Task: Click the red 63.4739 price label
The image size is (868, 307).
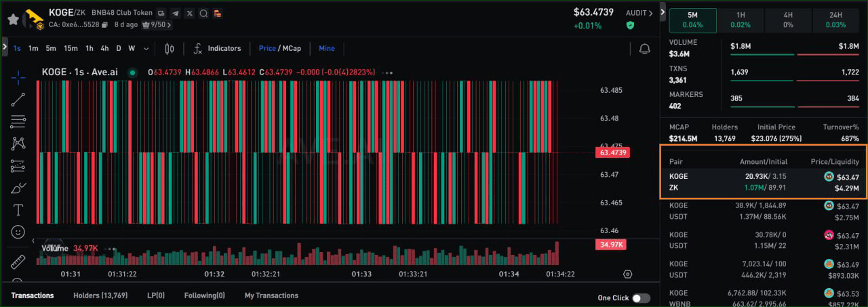Action: (613, 153)
